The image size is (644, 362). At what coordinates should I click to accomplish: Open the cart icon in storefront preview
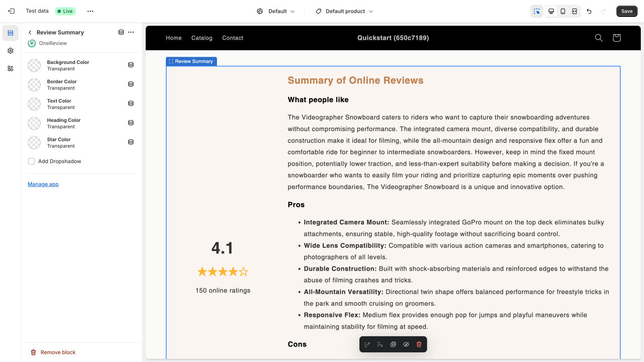tap(616, 38)
